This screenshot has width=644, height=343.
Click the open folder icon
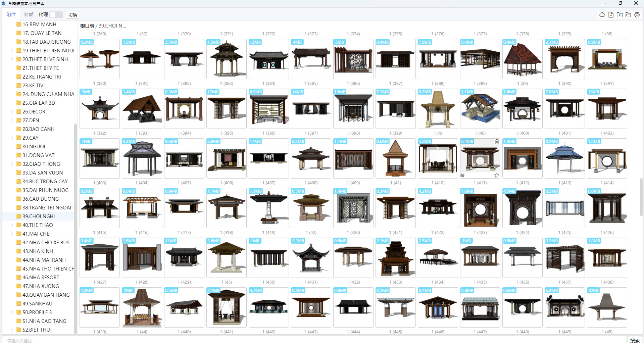pyautogui.click(x=628, y=15)
